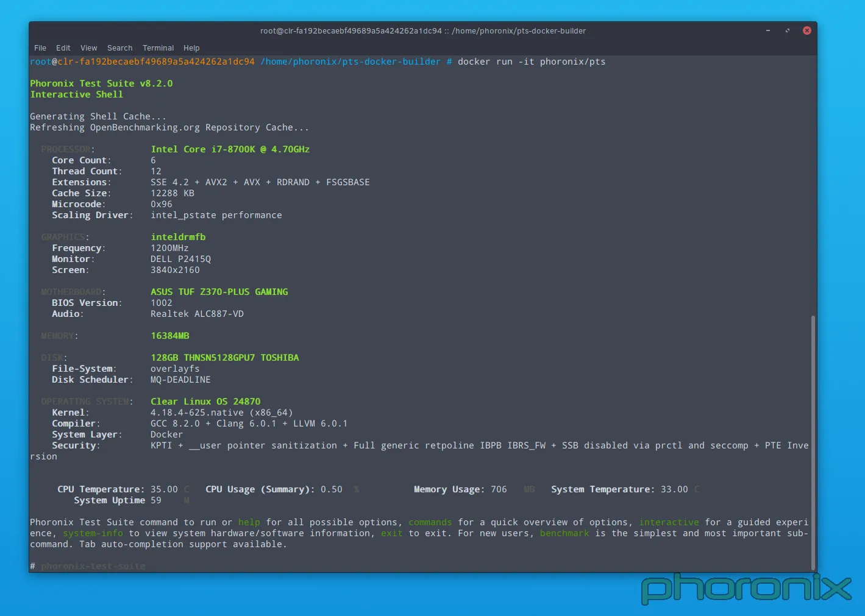This screenshot has width=865, height=616.
Task: Open the File menu
Action: pyautogui.click(x=40, y=48)
